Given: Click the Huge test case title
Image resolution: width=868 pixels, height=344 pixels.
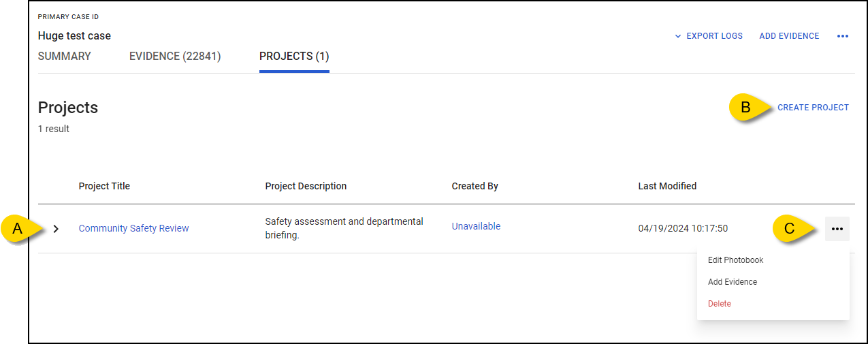Looking at the screenshot, I should (74, 36).
